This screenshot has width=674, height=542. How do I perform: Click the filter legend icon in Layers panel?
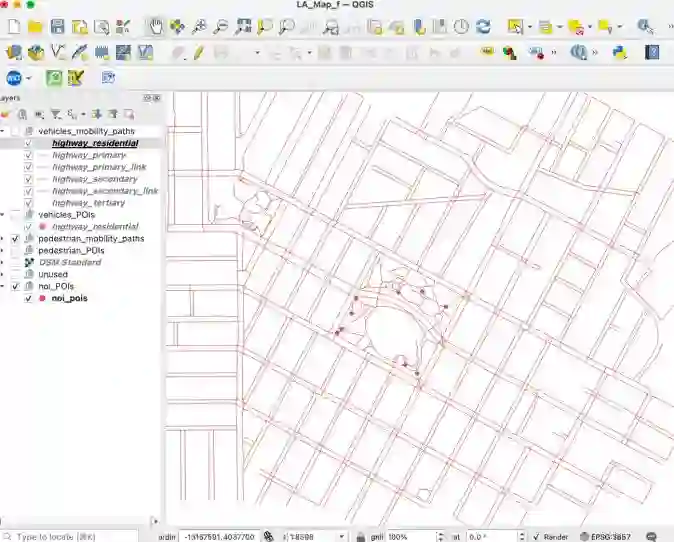click(56, 115)
